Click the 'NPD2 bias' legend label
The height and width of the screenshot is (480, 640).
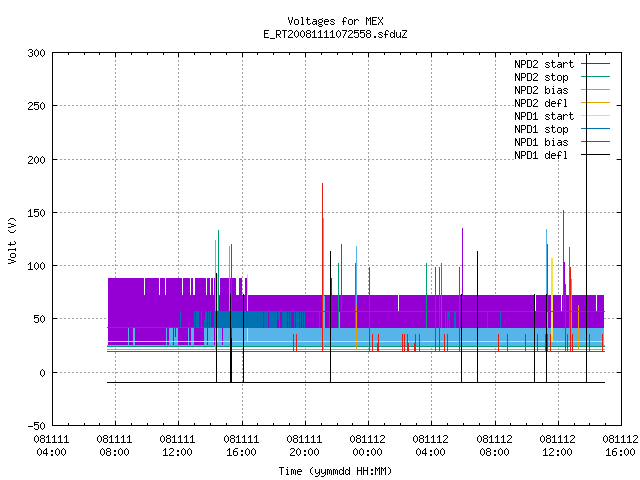point(541,90)
